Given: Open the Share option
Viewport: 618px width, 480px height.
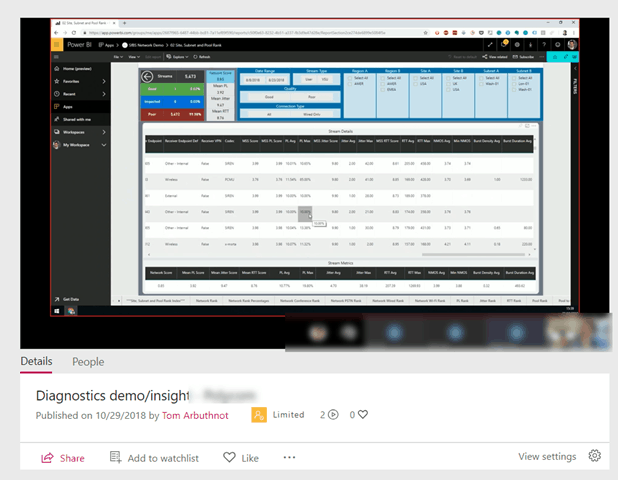Looking at the screenshot, I should point(62,458).
